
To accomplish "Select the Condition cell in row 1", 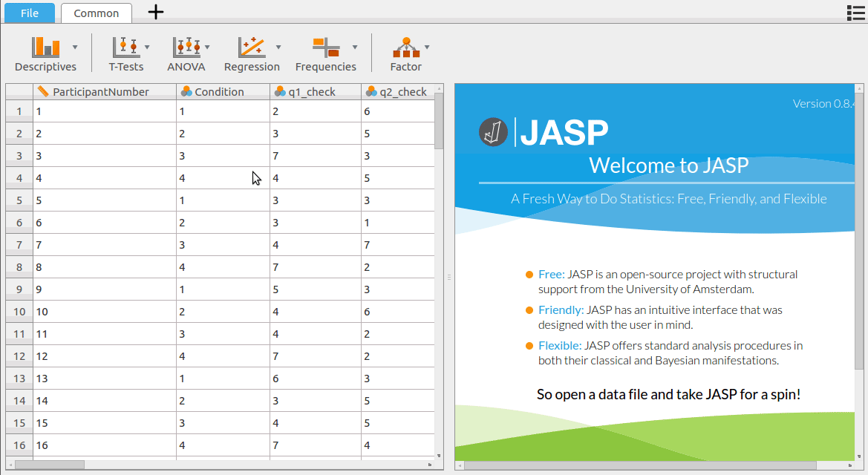I will pos(223,111).
